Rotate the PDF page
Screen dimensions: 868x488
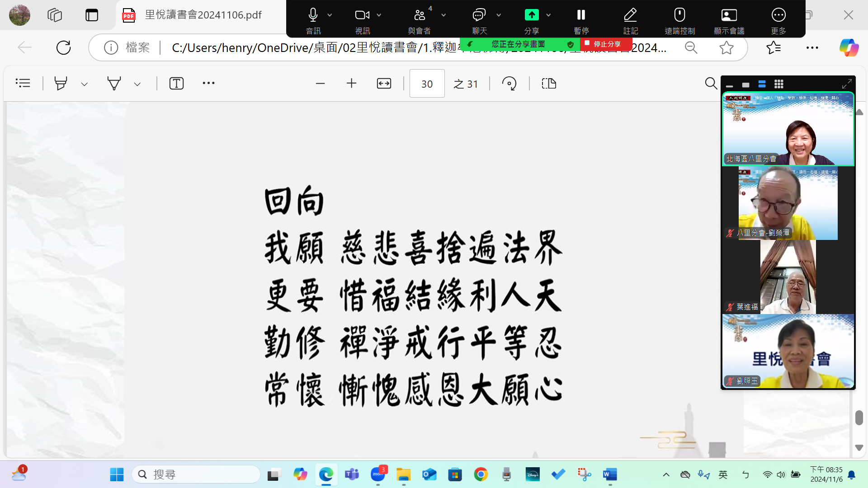click(x=509, y=84)
